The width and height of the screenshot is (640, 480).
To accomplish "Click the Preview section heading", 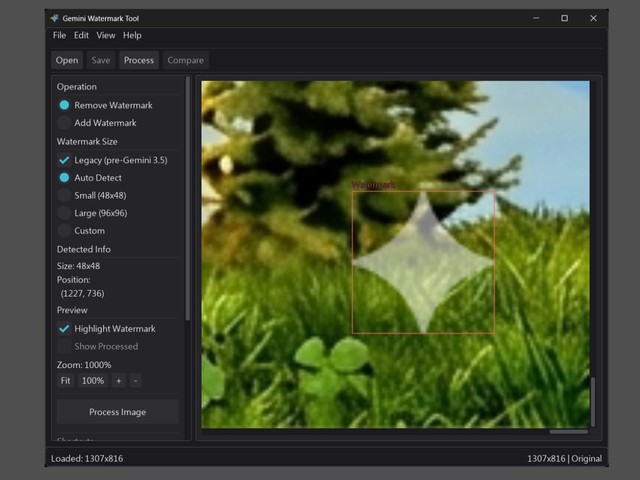I will (72, 310).
